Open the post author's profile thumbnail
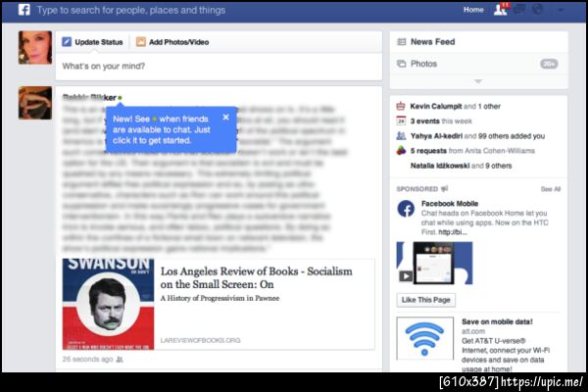The width and height of the screenshot is (588, 392). pos(35,103)
